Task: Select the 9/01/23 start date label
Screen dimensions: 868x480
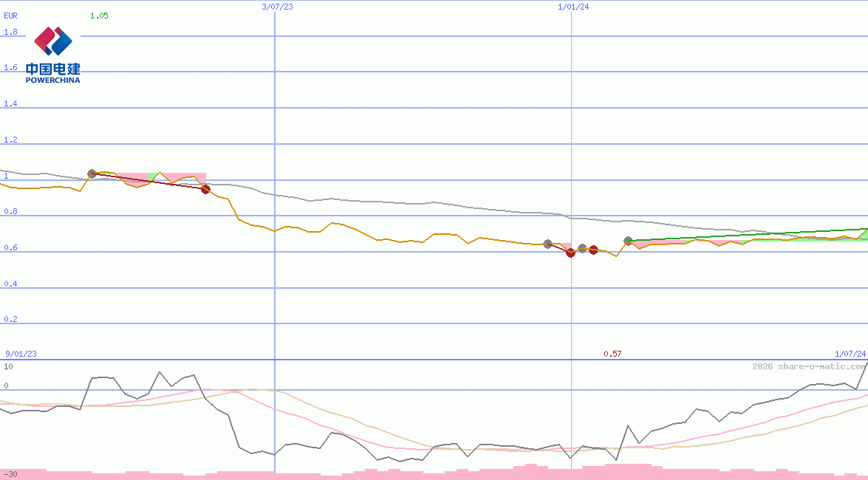Action: 20,354
